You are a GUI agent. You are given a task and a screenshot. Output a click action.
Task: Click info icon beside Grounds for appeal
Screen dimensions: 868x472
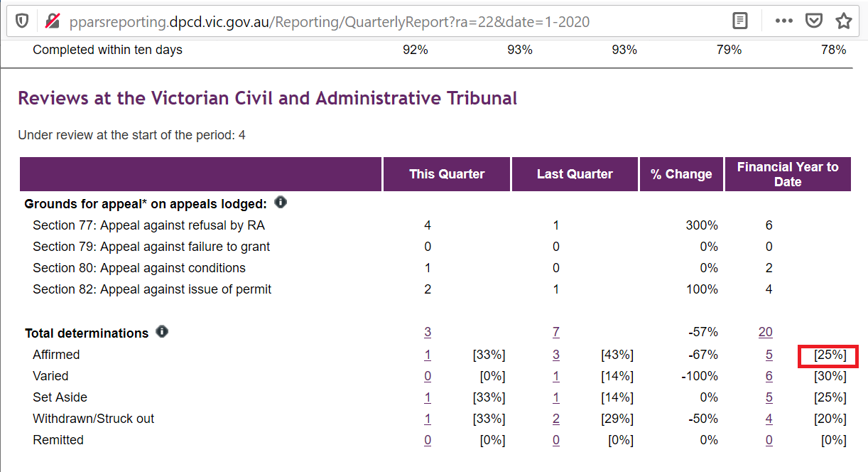tap(281, 203)
